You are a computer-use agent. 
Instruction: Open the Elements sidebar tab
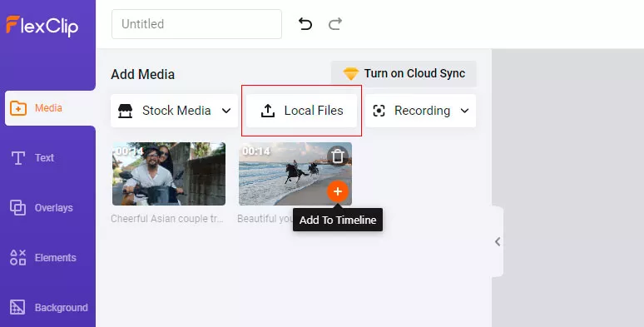click(43, 258)
